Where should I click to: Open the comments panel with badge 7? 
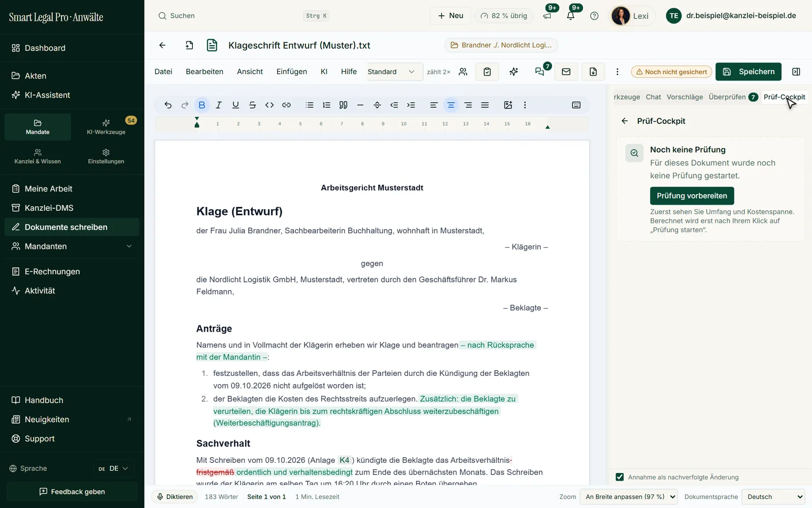540,72
